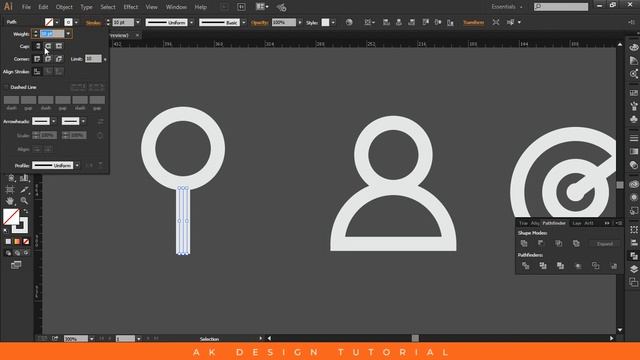The height and width of the screenshot is (360, 640).
Task: Open the Type menu
Action: tap(86, 7)
